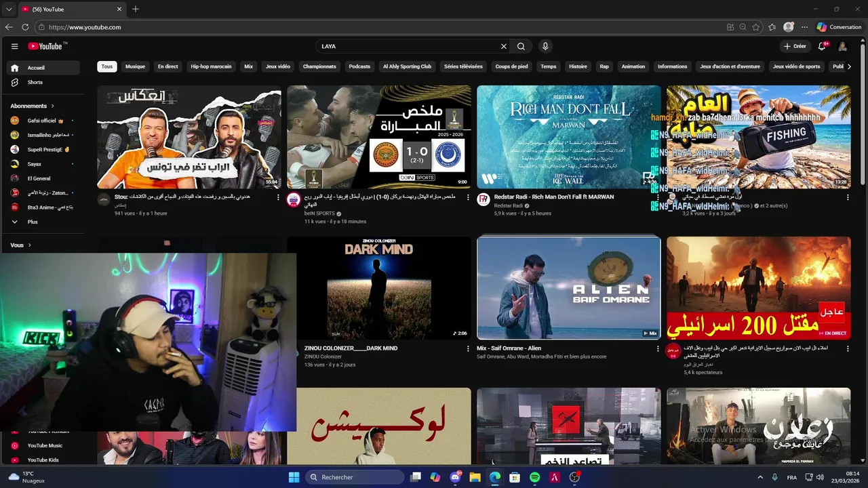Open the Mix - Saif Omrane - Alien title
Viewport: 868px width, 488px height.
click(x=509, y=348)
